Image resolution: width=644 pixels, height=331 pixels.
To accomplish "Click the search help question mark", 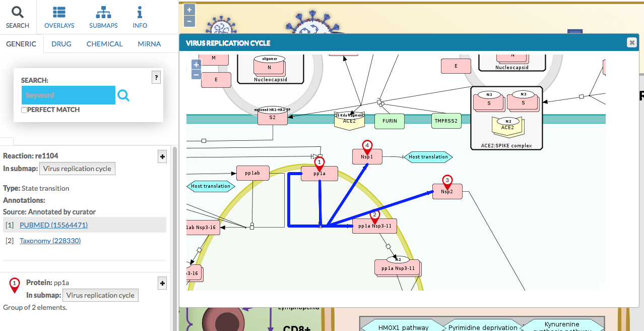I will click(156, 77).
